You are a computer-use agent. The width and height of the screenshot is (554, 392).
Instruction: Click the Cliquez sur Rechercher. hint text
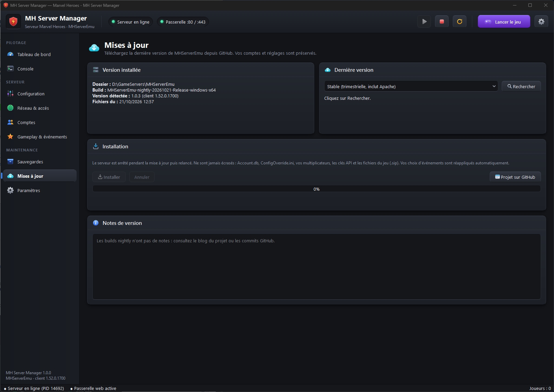pos(347,98)
